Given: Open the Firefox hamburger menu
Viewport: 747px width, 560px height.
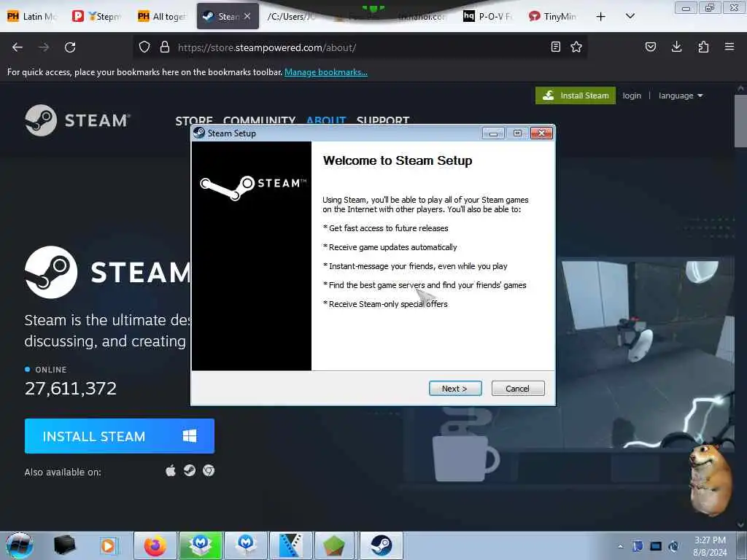Looking at the screenshot, I should (x=729, y=47).
